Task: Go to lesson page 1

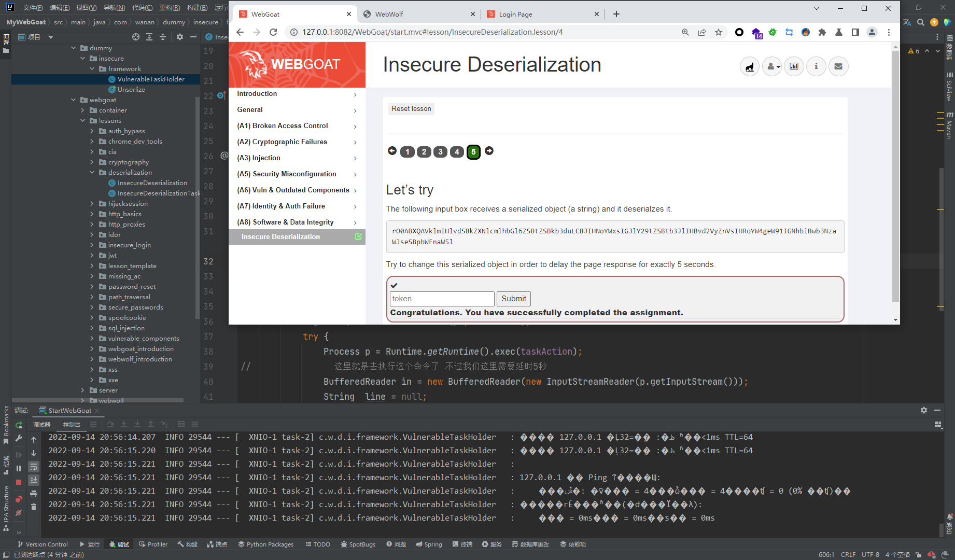Action: [408, 152]
